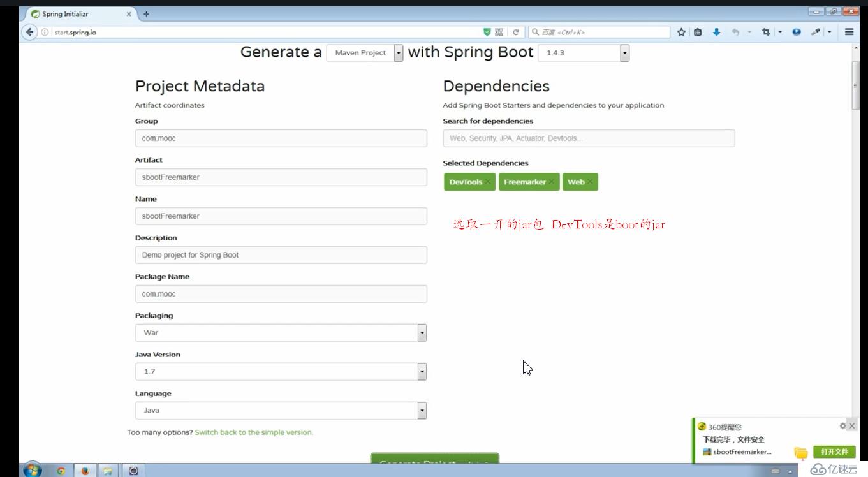Remove the Freemarker dependency with its X
Image resolution: width=868 pixels, height=477 pixels.
click(x=552, y=182)
